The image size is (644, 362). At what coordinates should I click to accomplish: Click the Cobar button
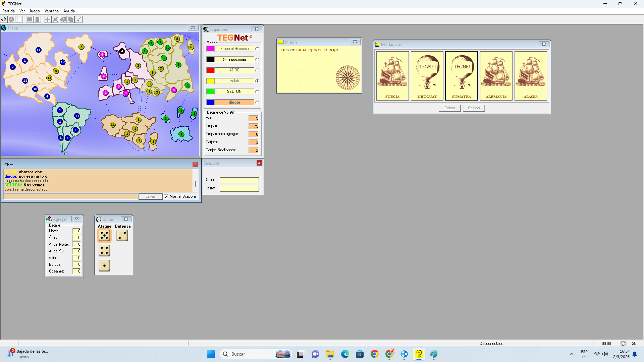point(449,108)
